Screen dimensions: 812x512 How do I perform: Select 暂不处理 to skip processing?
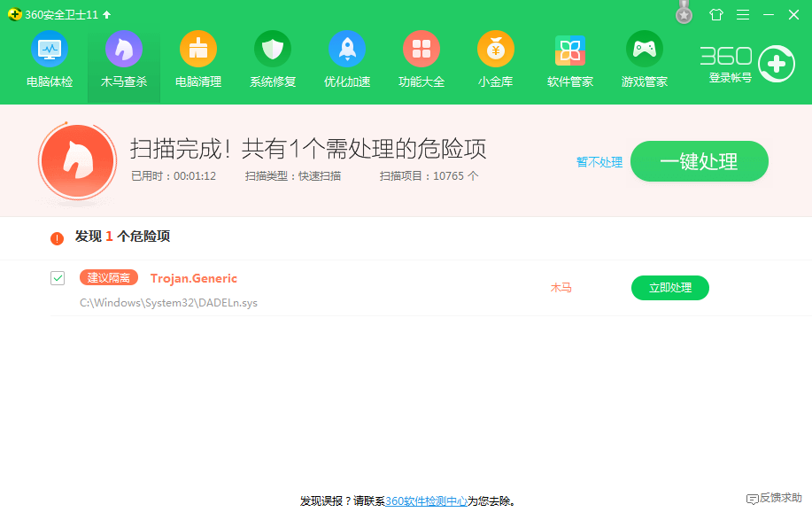coord(599,162)
